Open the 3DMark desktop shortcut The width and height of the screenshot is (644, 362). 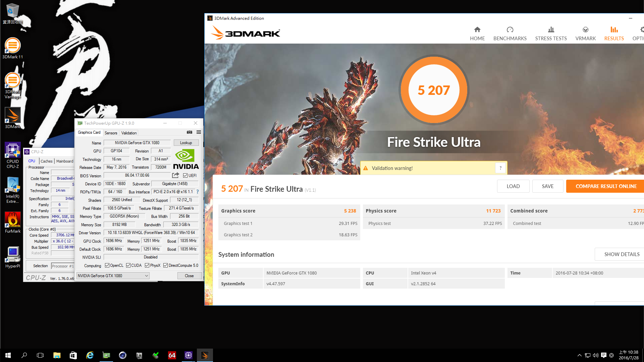tap(12, 118)
